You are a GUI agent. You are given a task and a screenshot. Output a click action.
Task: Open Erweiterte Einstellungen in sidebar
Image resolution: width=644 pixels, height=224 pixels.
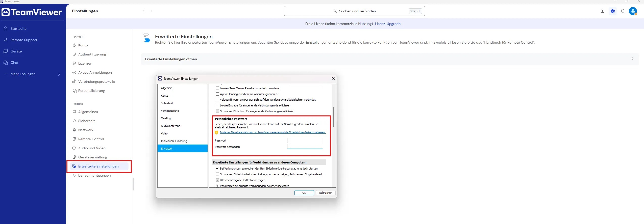click(99, 166)
